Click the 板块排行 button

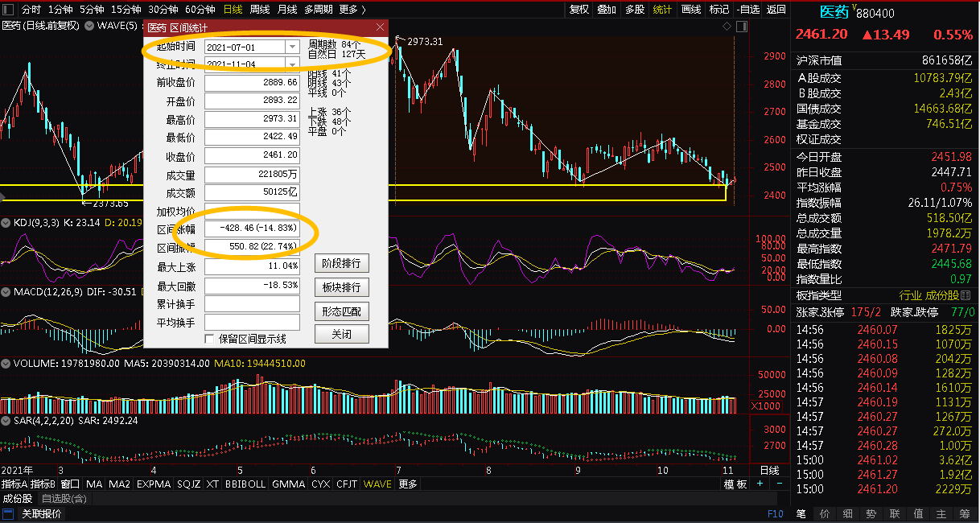coord(341,287)
